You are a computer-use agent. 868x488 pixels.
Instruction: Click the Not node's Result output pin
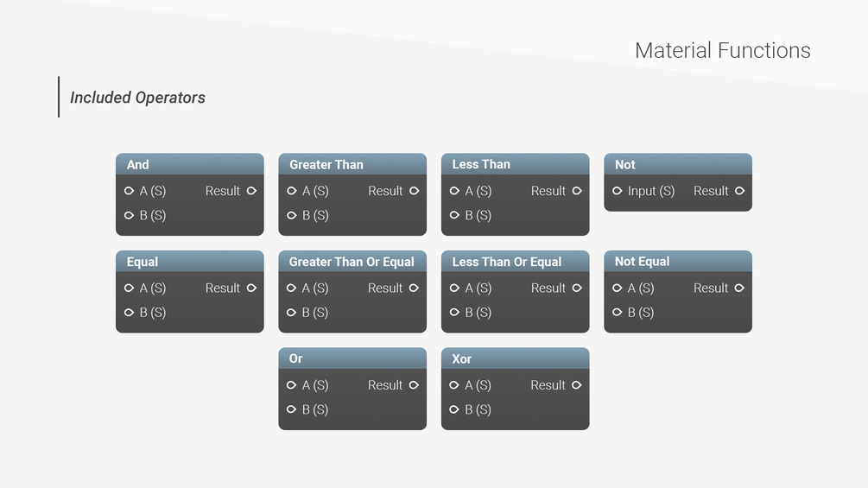[x=740, y=191]
